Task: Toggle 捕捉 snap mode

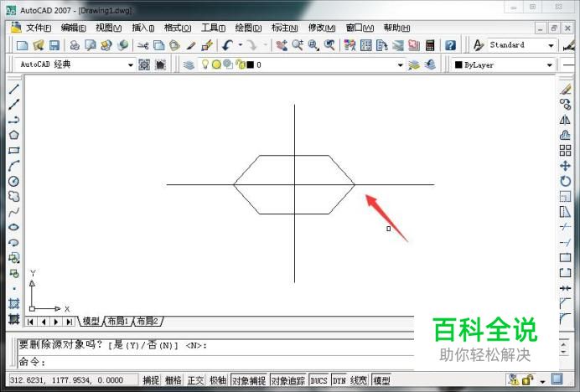Action: (151, 379)
